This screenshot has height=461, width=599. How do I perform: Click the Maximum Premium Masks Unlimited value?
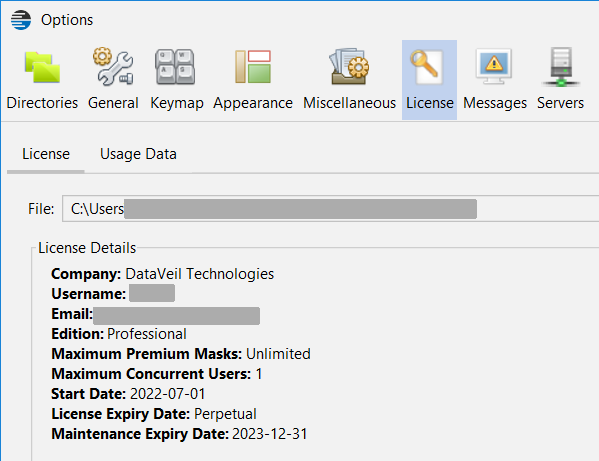pos(278,354)
